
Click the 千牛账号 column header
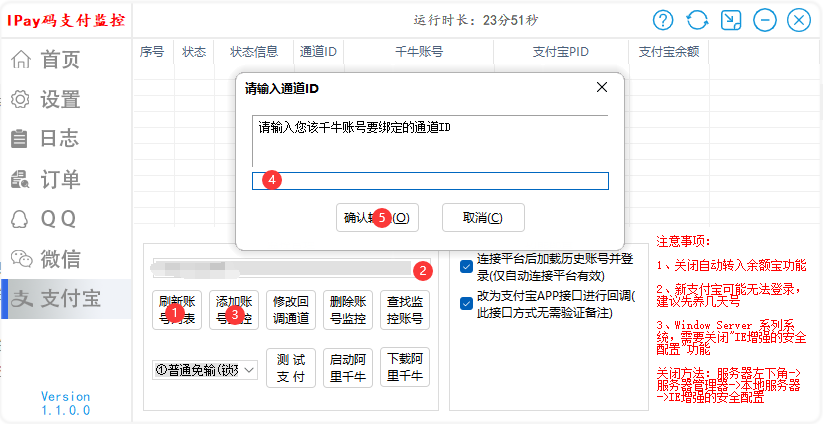click(419, 51)
